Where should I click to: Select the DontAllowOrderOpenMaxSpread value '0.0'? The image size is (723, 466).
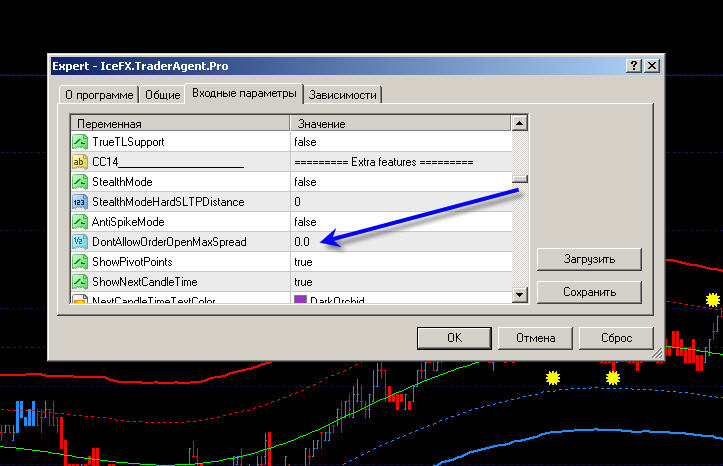[302, 242]
